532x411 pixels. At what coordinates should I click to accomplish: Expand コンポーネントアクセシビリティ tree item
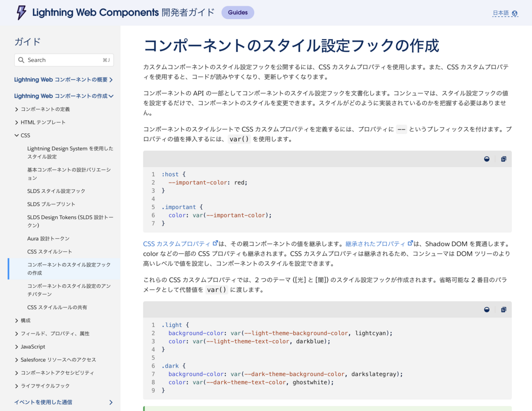click(17, 373)
